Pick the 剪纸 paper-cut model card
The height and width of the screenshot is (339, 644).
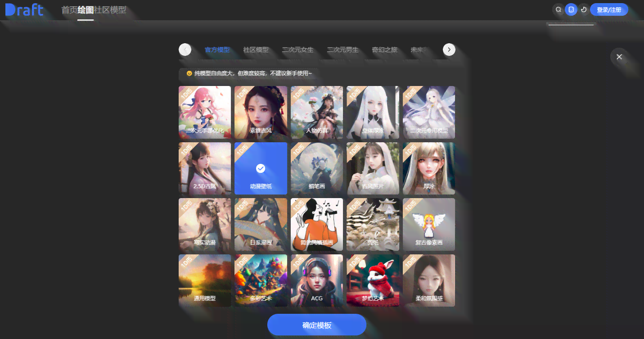tap(373, 224)
